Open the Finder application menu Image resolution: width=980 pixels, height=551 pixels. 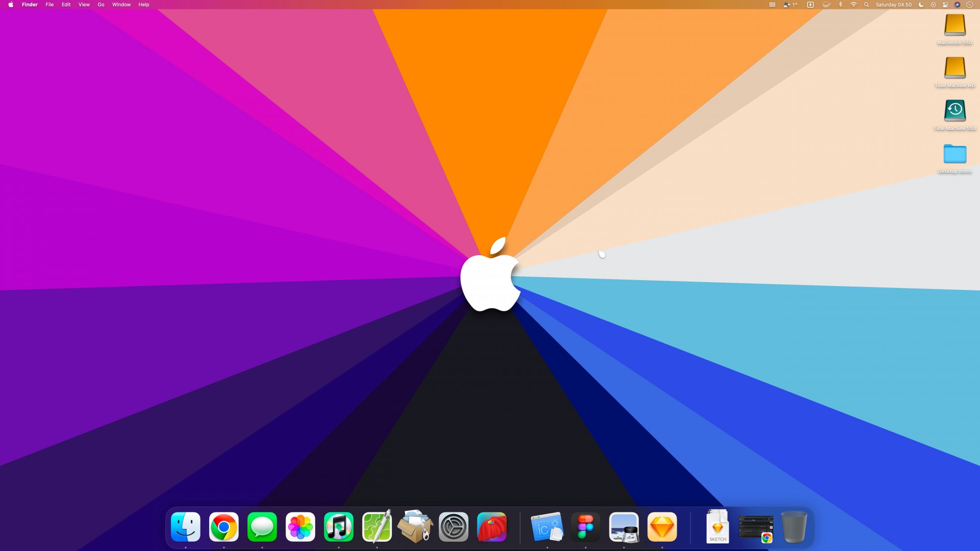coord(29,4)
